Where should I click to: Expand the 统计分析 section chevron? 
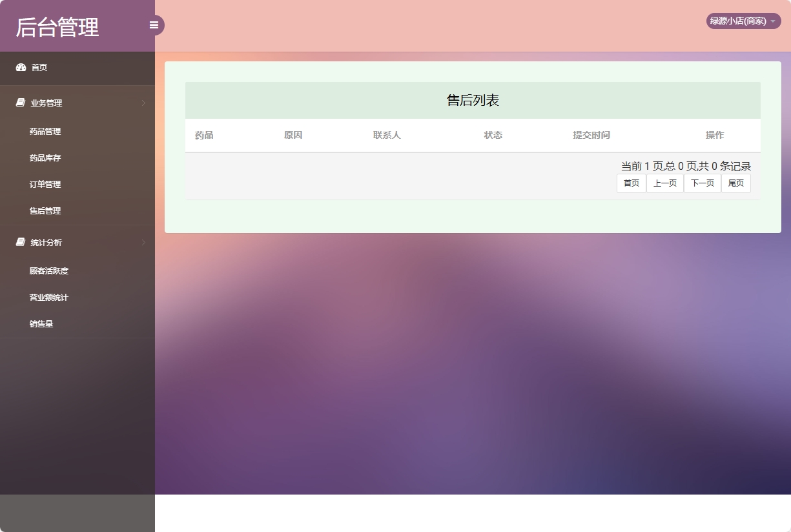click(x=143, y=242)
